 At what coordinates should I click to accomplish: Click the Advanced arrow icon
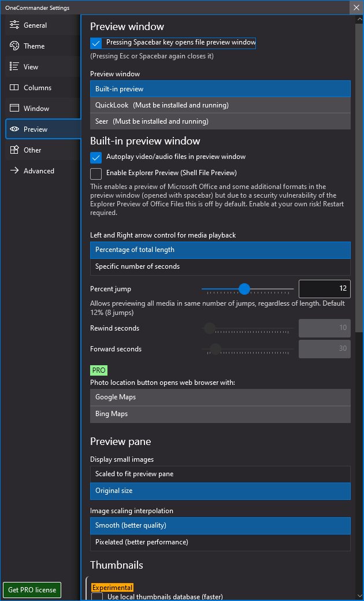click(14, 171)
